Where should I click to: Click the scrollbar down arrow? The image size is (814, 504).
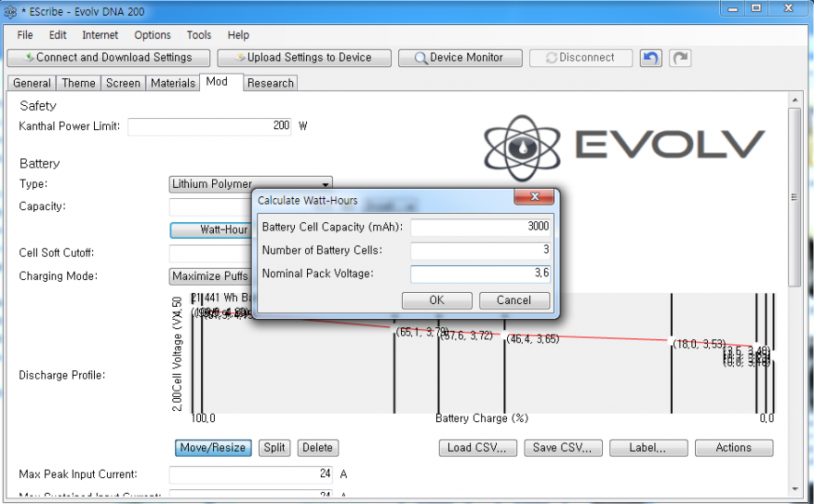pyautogui.click(x=794, y=489)
